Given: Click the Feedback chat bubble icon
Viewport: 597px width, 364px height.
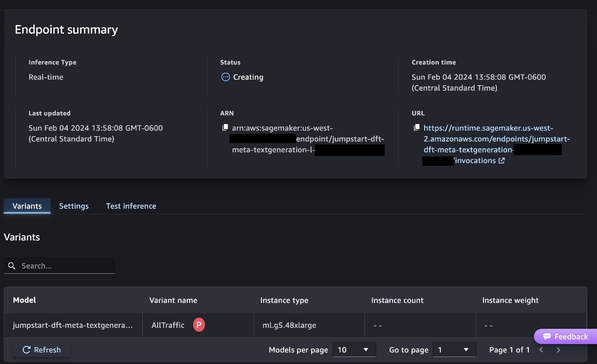Looking at the screenshot, I should click(x=547, y=337).
